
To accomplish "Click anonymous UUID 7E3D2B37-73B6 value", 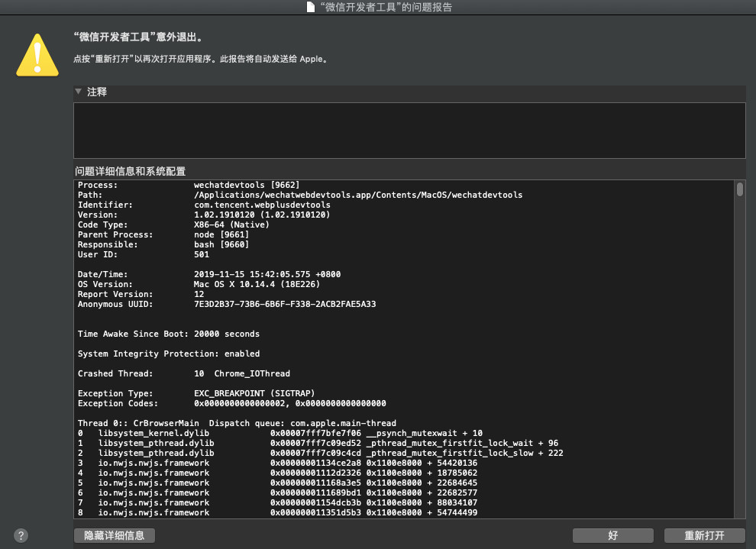I will click(285, 304).
